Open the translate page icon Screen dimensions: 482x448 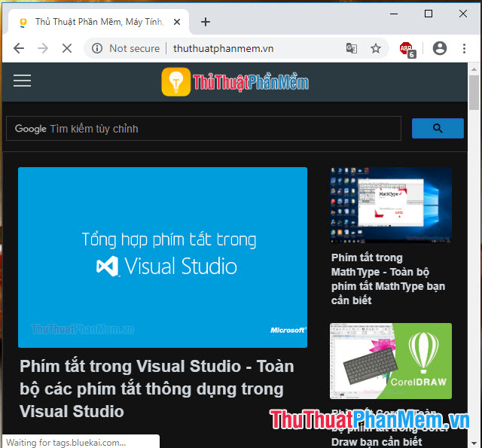click(x=352, y=48)
